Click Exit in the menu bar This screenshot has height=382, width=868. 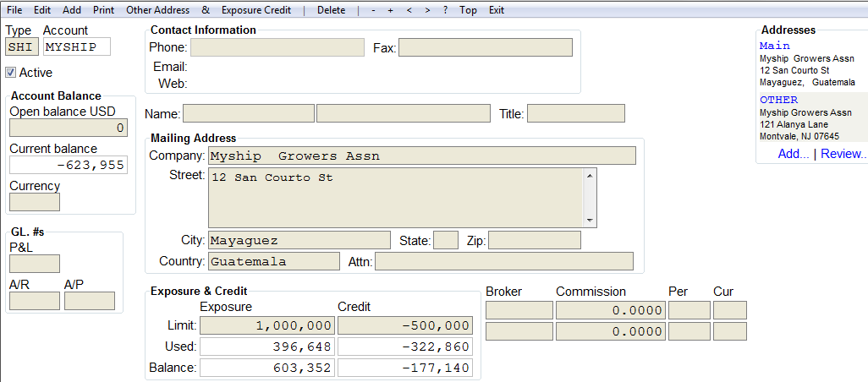pos(497,10)
